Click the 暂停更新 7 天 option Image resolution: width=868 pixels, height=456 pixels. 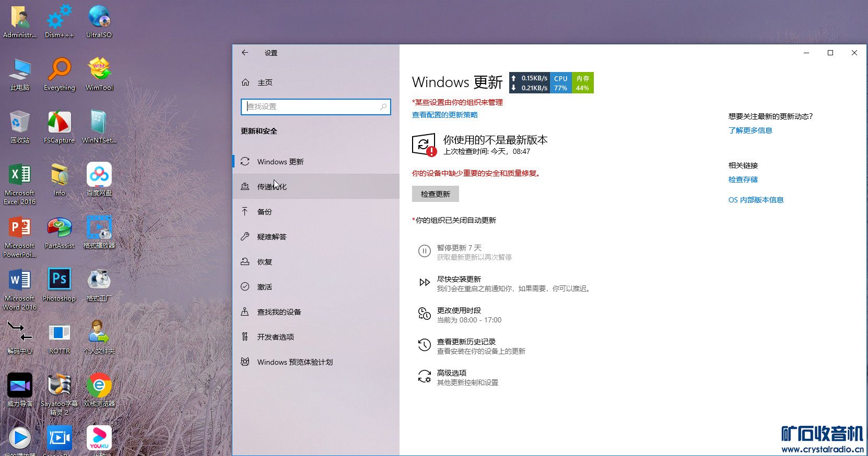[464, 252]
